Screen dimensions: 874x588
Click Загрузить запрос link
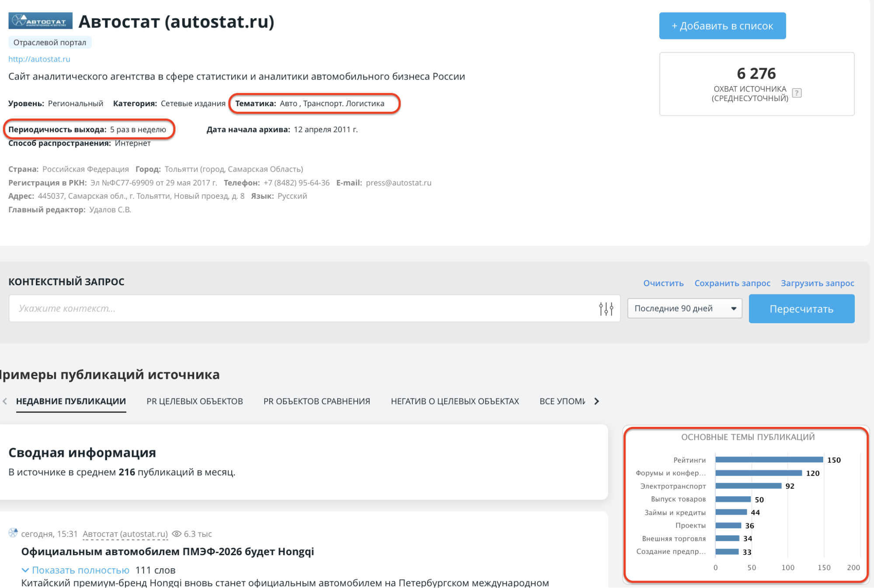tap(817, 283)
